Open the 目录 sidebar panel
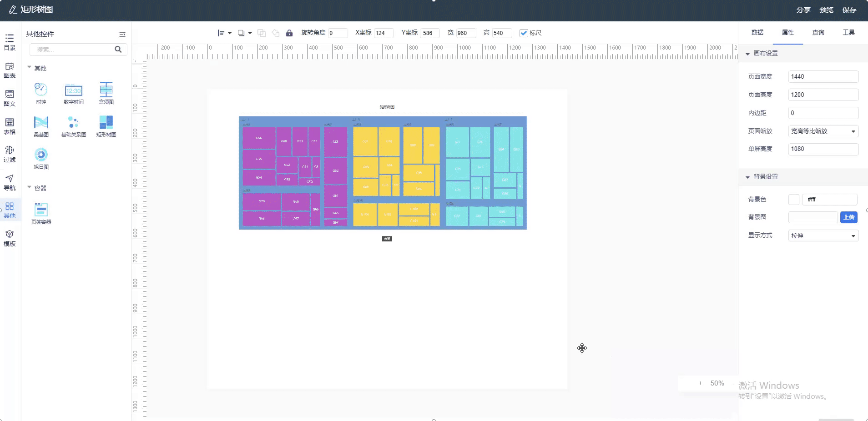The image size is (868, 421). point(10,42)
